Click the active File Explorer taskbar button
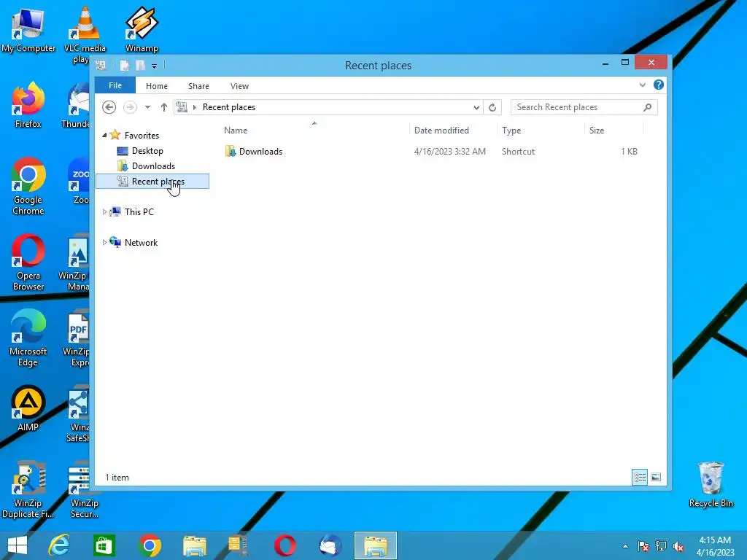The height and width of the screenshot is (560, 747). click(376, 545)
